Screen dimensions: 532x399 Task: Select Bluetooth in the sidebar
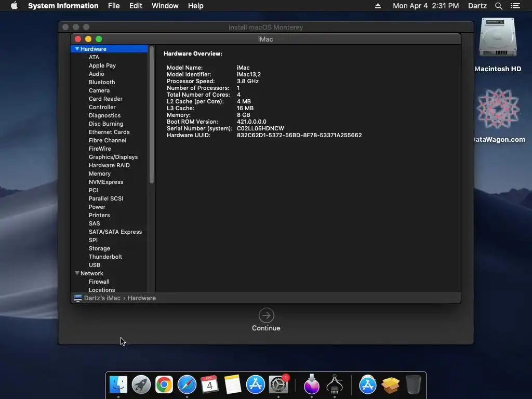click(x=102, y=82)
